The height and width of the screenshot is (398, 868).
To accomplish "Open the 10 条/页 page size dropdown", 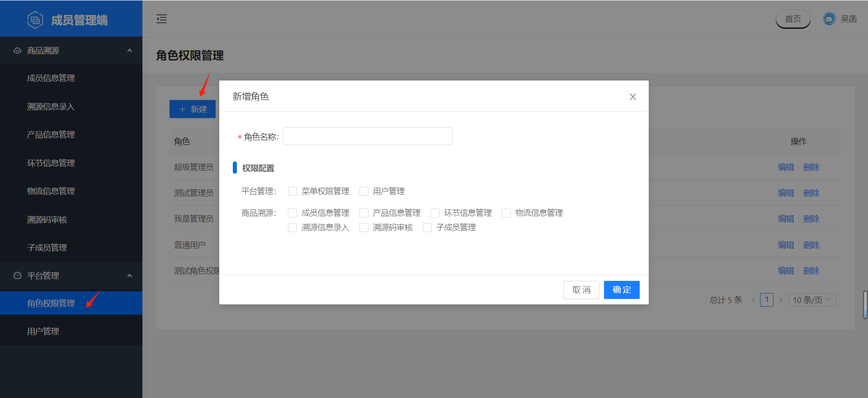I will pos(812,300).
